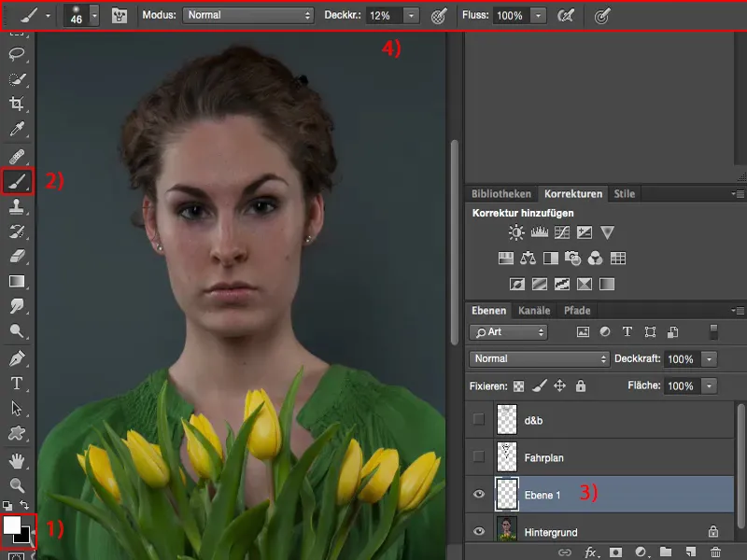Select the Hand tool
This screenshot has width=747, height=560.
point(17,460)
